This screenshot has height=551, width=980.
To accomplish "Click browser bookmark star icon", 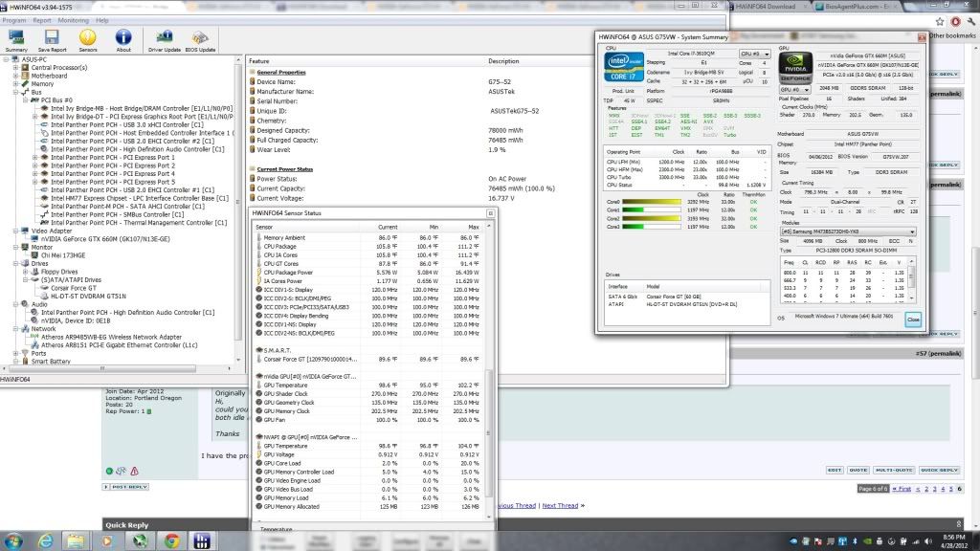I will point(940,21).
